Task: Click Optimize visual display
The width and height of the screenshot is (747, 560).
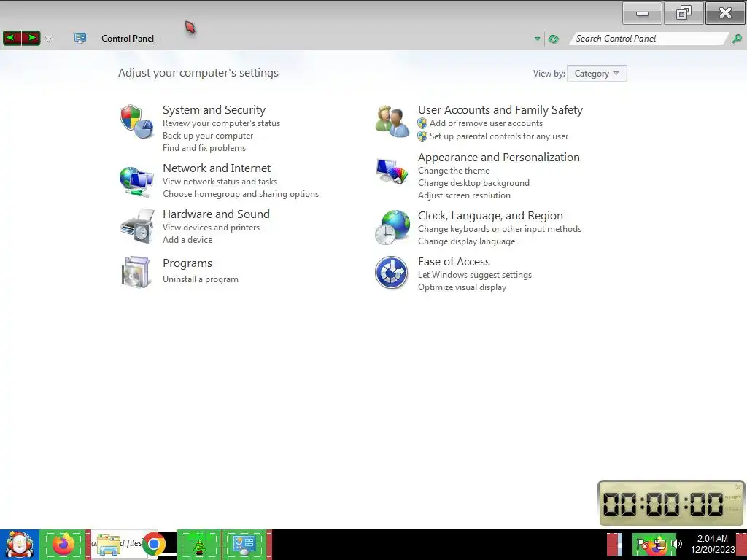Action: 462,287
